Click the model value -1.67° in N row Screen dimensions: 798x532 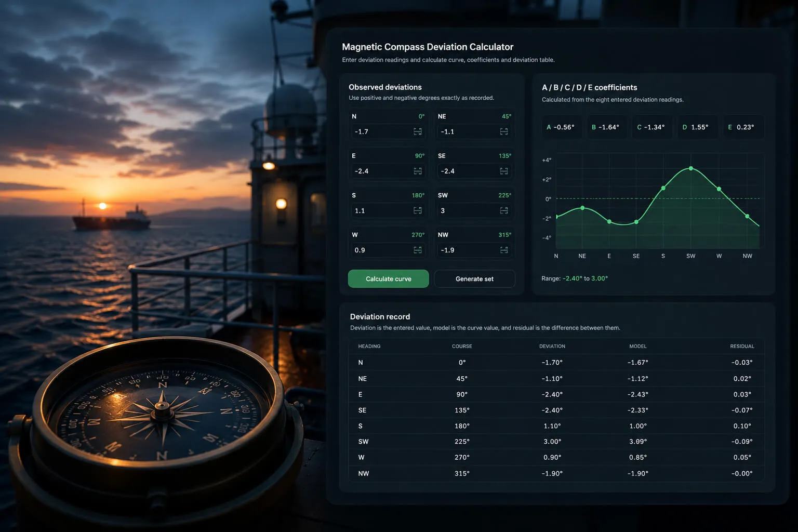tap(638, 363)
